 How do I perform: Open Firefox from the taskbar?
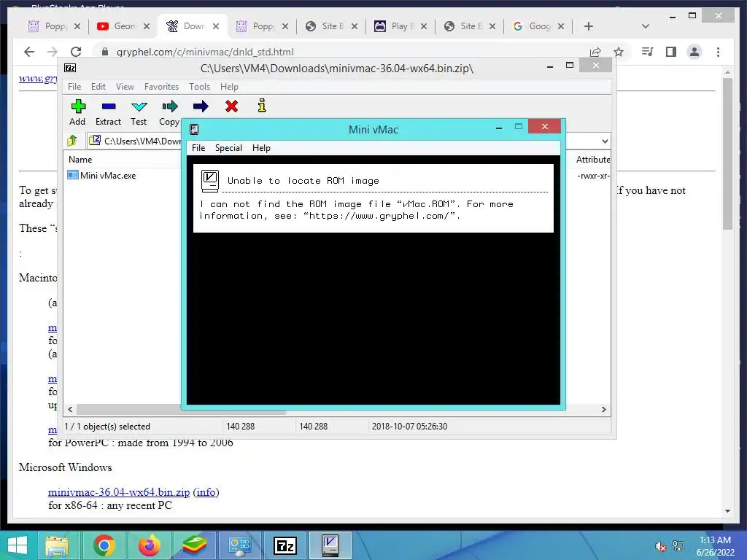(x=149, y=545)
